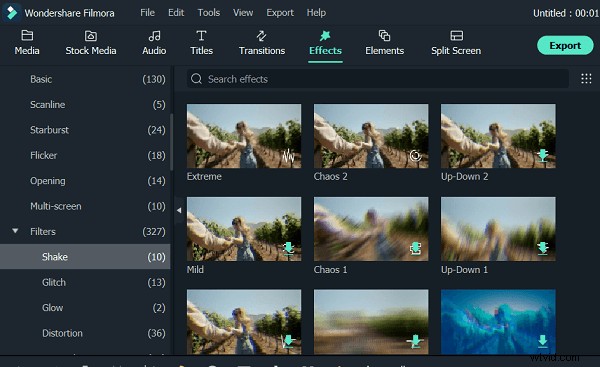This screenshot has width=600, height=367.
Task: Select the Filters category label
Action: tap(43, 232)
